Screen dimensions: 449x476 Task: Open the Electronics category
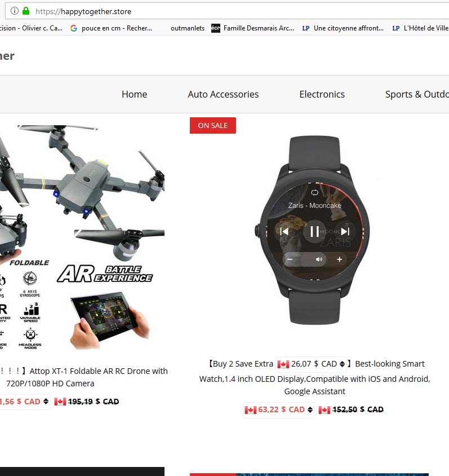click(322, 94)
